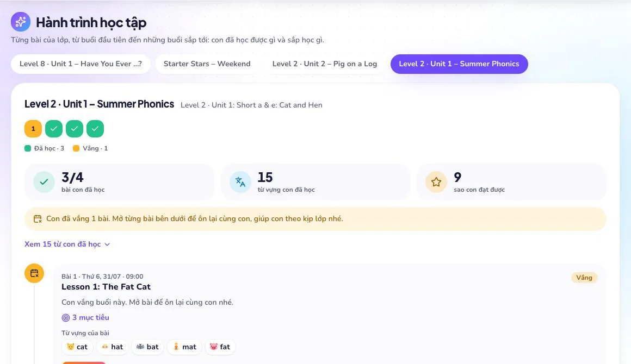Switch to Level 2 · Unit 2 – Pig on a Log
Viewport: 631px width, 364px height.
coord(324,64)
